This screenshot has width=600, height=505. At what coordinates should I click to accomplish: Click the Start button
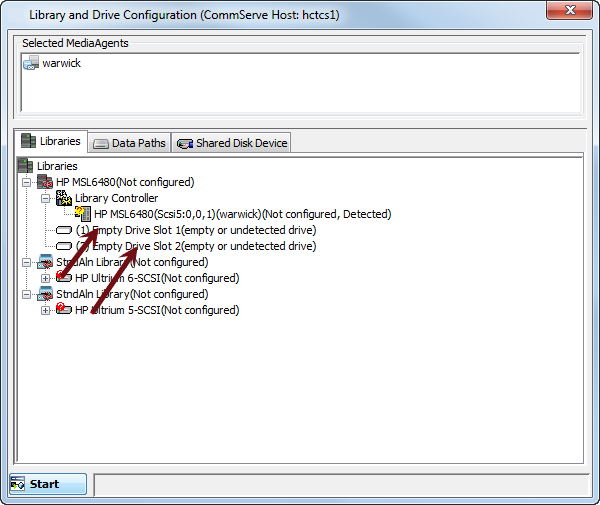tap(49, 484)
